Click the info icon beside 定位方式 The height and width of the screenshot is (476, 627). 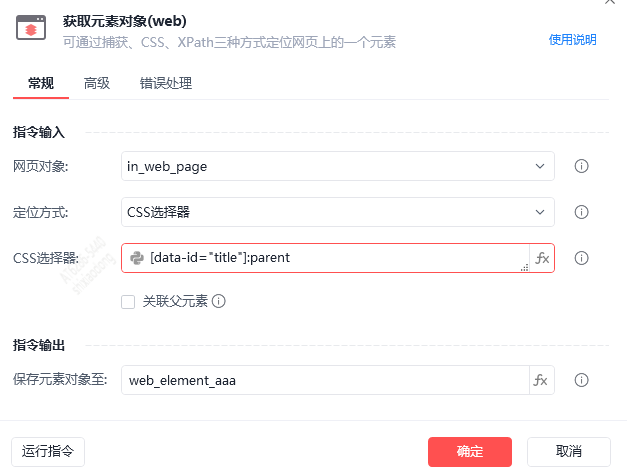pos(581,212)
